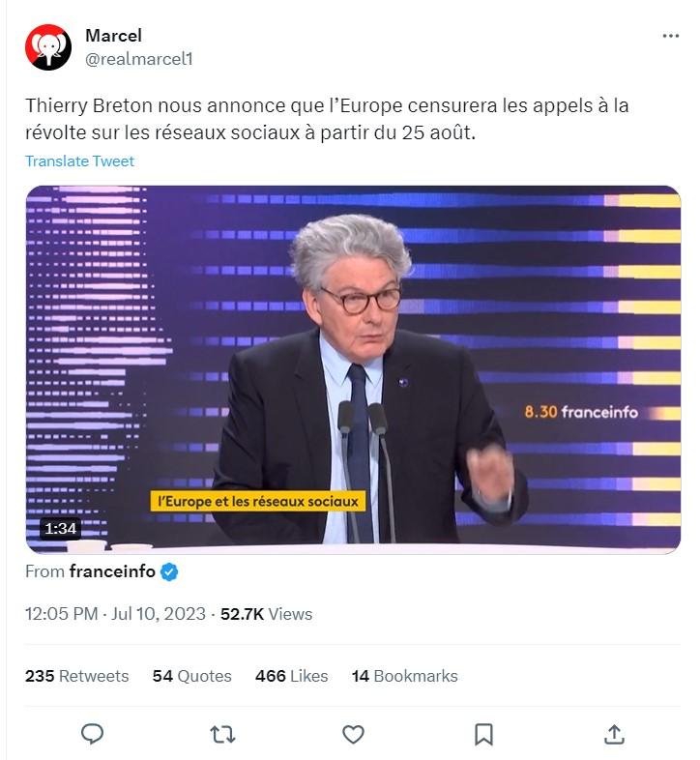Click the 1:34 video duration badge

61,528
